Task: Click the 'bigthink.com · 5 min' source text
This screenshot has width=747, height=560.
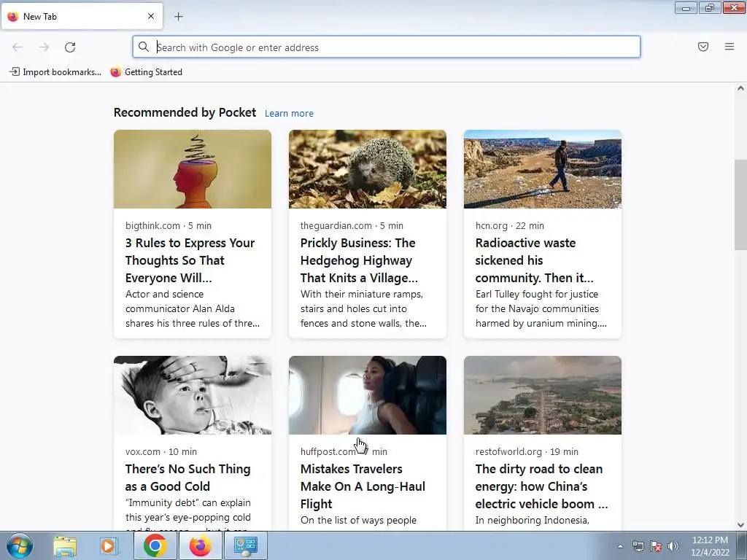Action: pyautogui.click(x=169, y=226)
